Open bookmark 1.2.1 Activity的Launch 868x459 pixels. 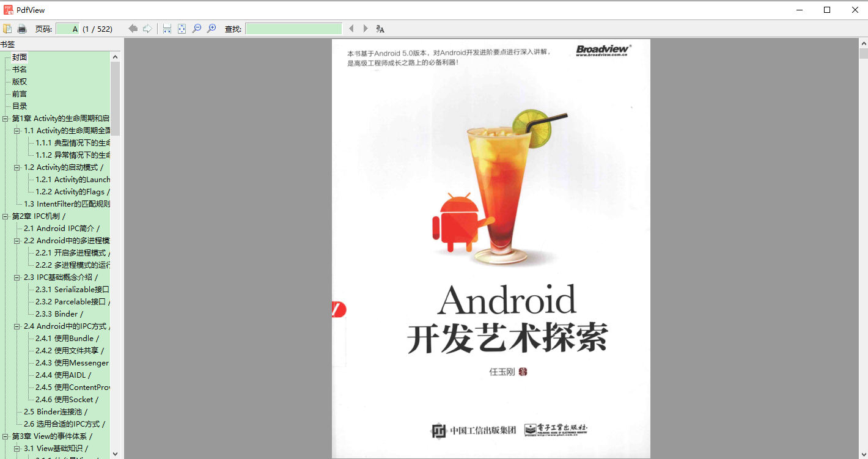73,180
